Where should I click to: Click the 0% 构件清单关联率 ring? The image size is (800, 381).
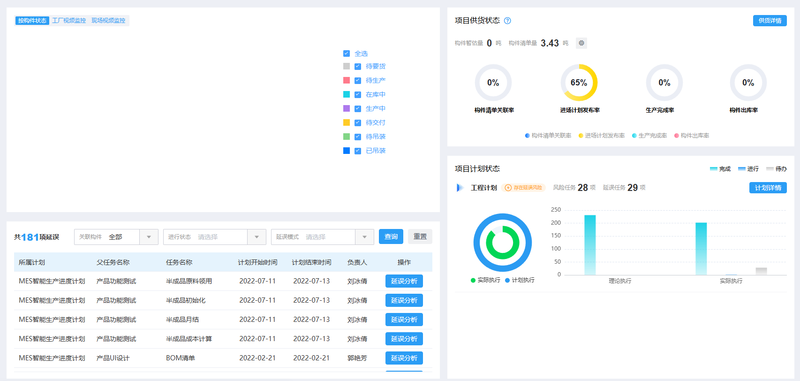point(493,83)
